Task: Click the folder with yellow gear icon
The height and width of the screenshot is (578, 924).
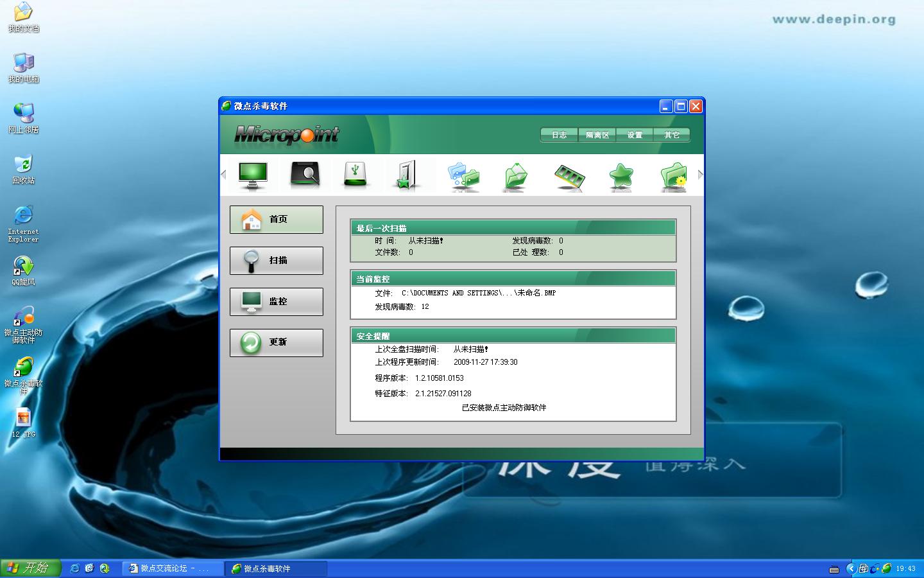Action: click(x=673, y=177)
